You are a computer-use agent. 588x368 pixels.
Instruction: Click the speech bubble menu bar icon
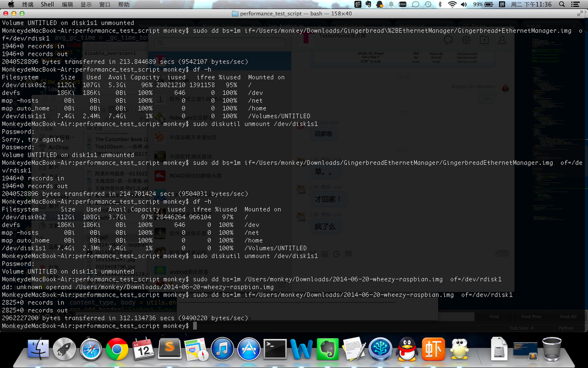point(415,4)
